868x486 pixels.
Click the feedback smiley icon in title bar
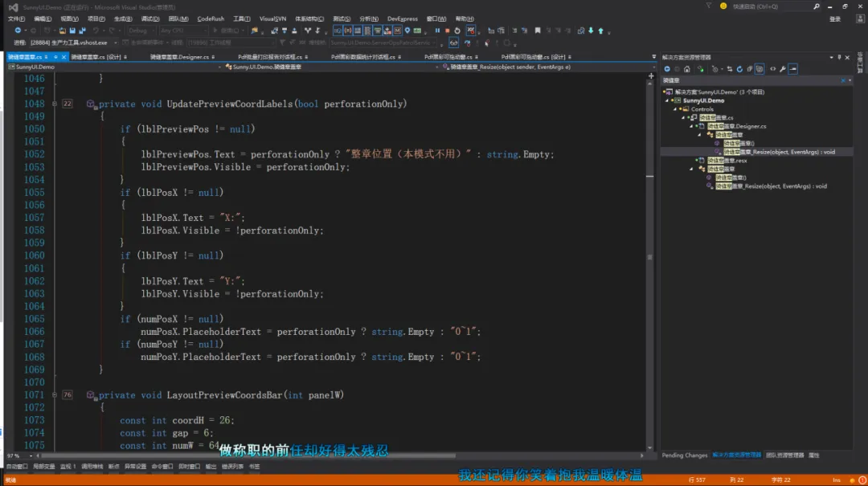pos(723,6)
